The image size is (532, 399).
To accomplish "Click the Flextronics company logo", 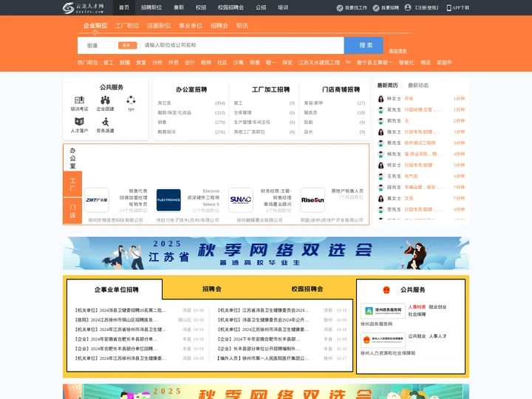I will (x=168, y=199).
